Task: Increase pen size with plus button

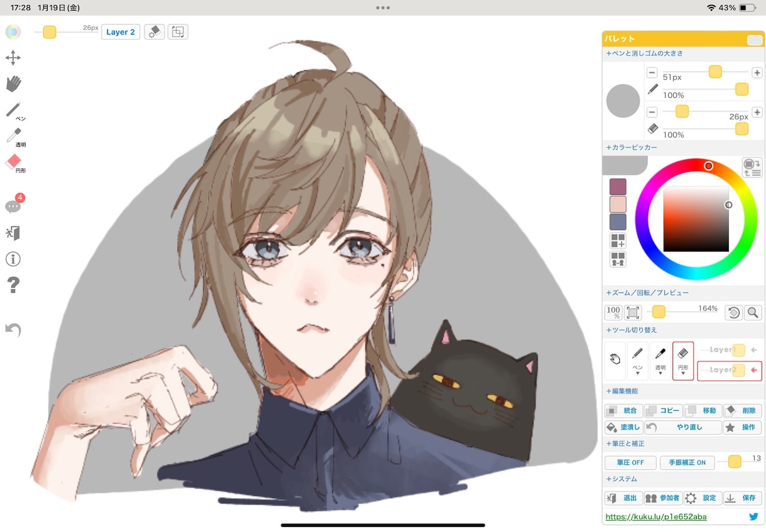Action: [x=757, y=73]
